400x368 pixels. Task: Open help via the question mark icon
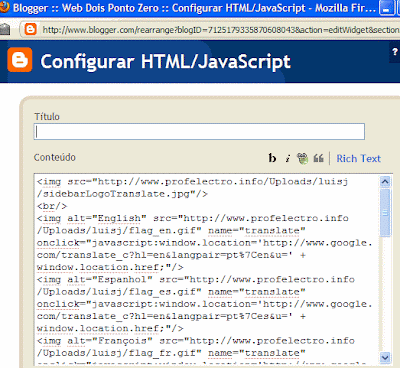[x=395, y=52]
